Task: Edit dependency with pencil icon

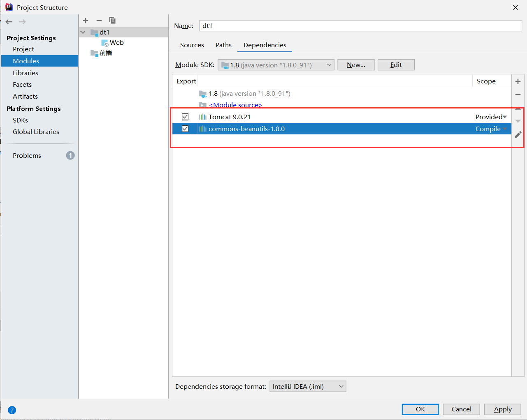Action: (x=518, y=134)
